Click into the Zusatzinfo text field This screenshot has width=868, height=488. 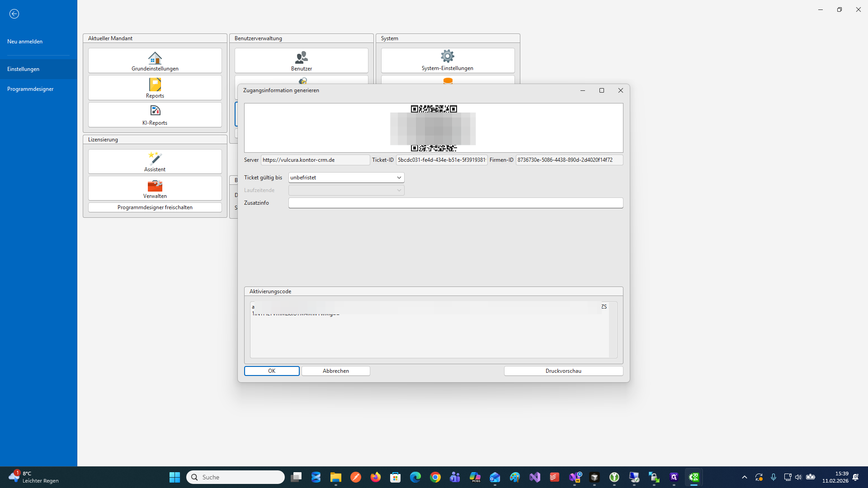[x=455, y=203]
